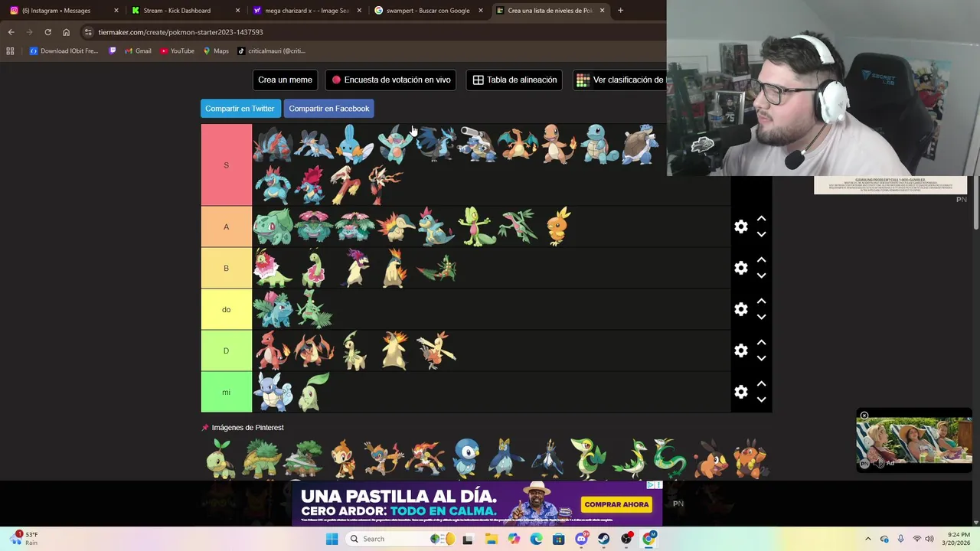Click 'COMPRAR AHORA' in the ad banner

pyautogui.click(x=616, y=504)
